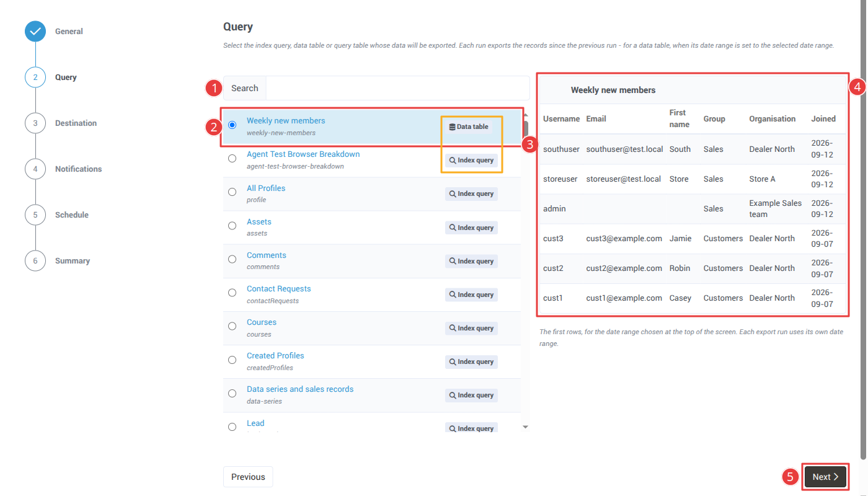
Task: Select the Weekly new members radio button
Action: [232, 125]
